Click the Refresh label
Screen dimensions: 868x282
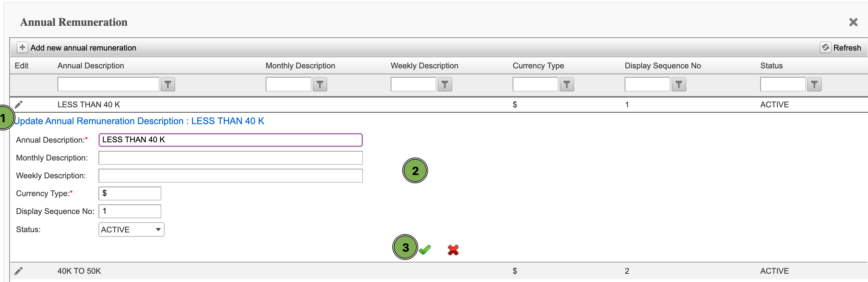(847, 48)
